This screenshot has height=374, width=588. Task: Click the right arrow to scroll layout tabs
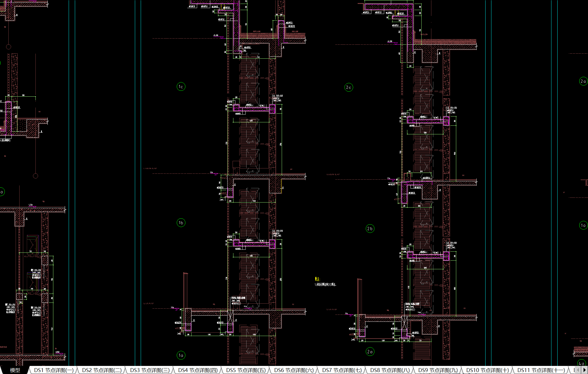[x=584, y=370]
